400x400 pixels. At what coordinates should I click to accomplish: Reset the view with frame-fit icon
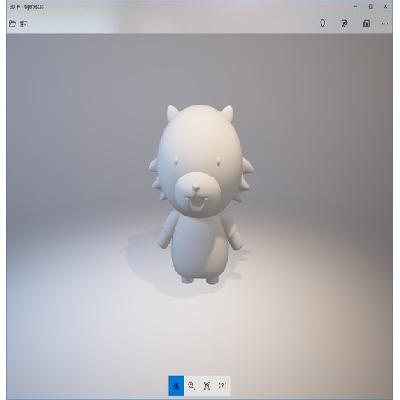(207, 386)
